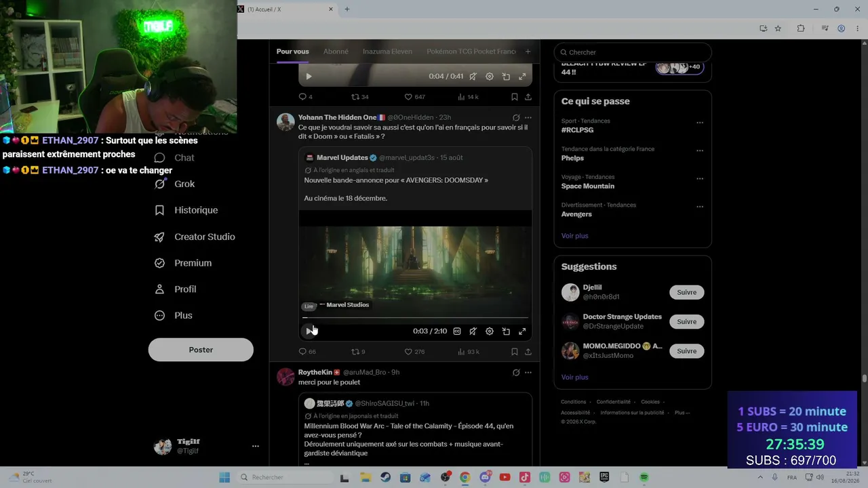The width and height of the screenshot is (868, 488).
Task: Open Grok from the sidebar
Action: [175, 184]
